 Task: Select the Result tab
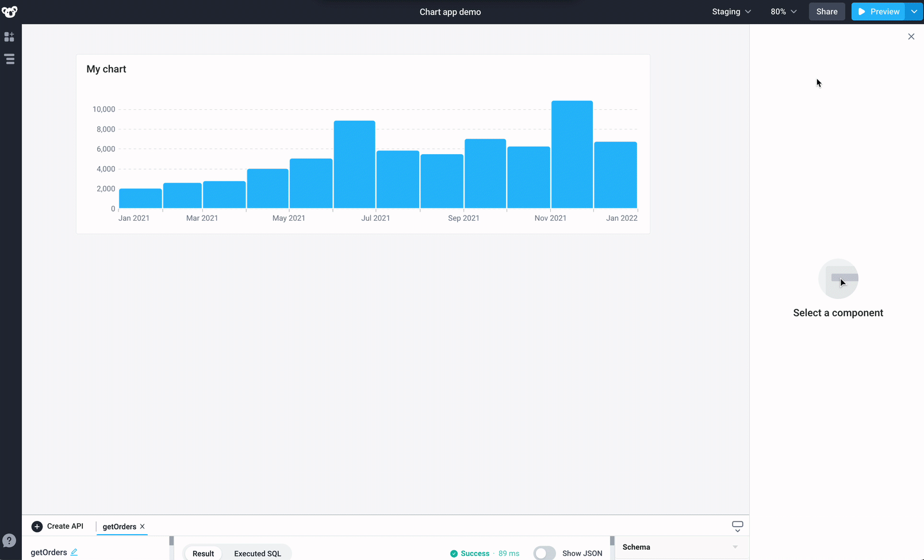[x=203, y=553]
